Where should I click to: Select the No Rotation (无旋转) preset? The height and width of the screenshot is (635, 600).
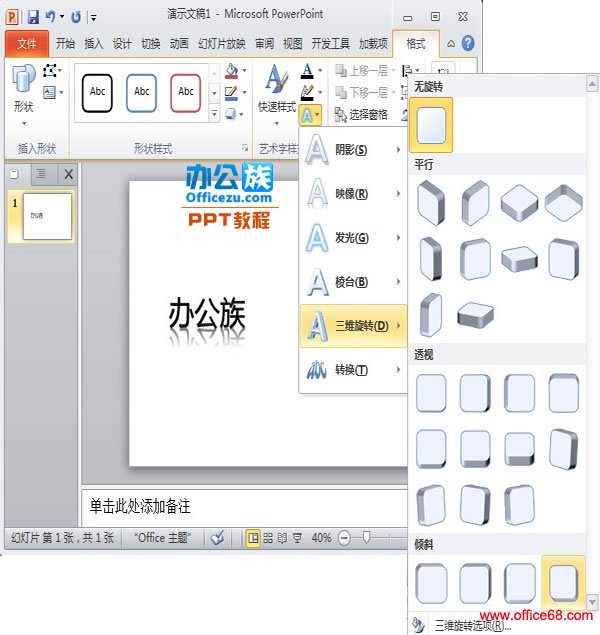pyautogui.click(x=431, y=126)
